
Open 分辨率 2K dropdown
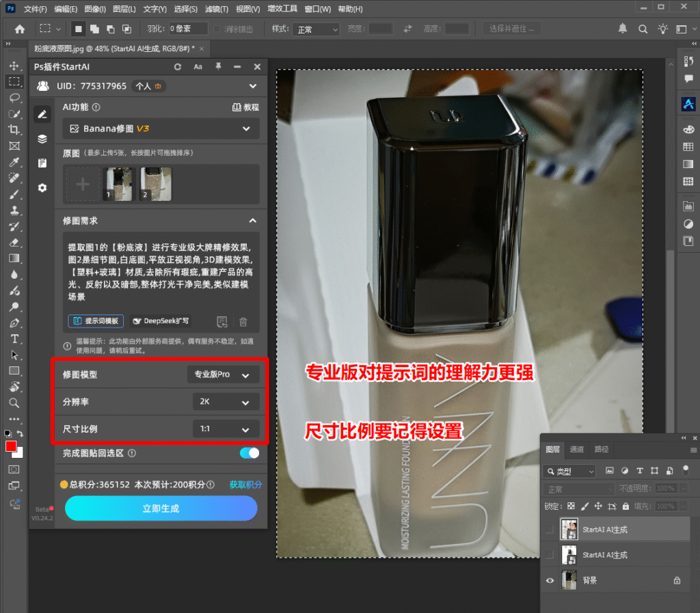[226, 402]
